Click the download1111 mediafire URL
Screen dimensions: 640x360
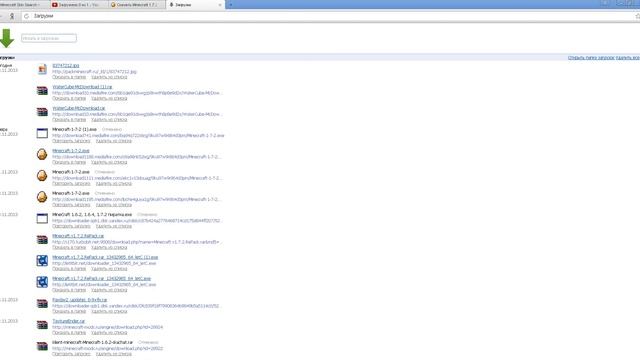pos(137,178)
